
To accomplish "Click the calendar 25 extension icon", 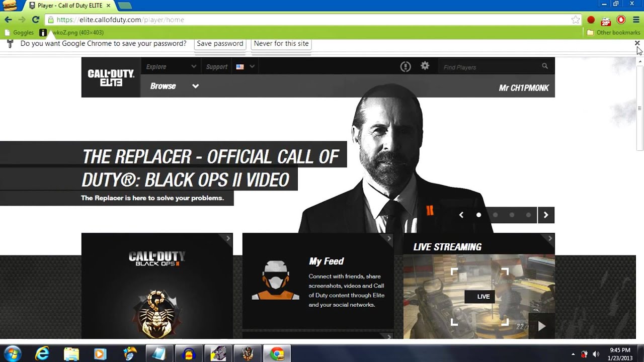I will (x=606, y=20).
